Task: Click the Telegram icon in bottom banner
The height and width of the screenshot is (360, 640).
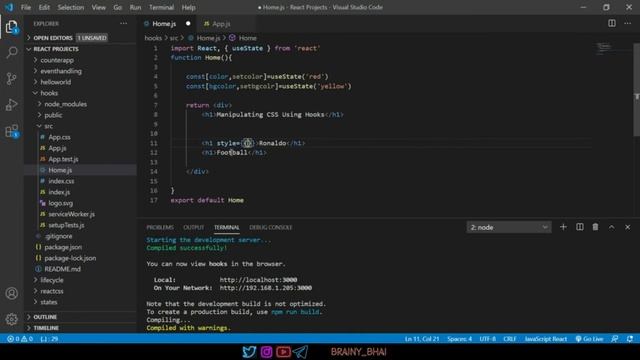Action: click(x=300, y=351)
